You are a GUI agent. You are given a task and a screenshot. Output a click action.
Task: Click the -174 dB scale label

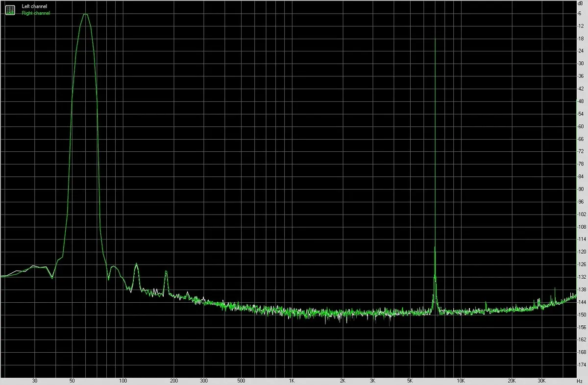tap(582, 365)
